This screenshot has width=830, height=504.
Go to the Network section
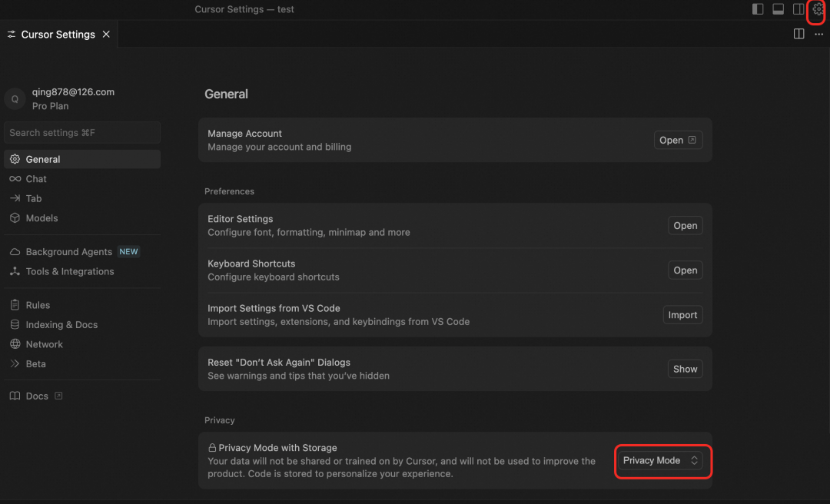(x=82, y=344)
